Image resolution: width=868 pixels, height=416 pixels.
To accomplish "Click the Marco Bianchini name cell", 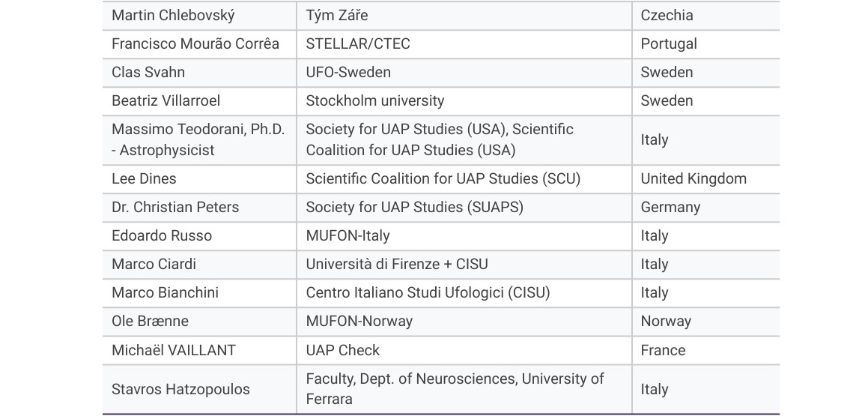I will point(165,292).
